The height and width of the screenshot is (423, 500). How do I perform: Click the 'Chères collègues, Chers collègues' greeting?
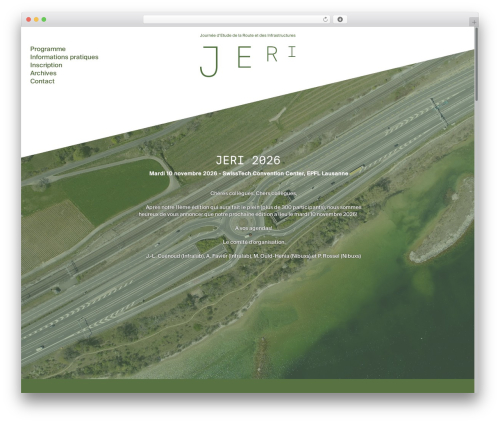click(253, 193)
